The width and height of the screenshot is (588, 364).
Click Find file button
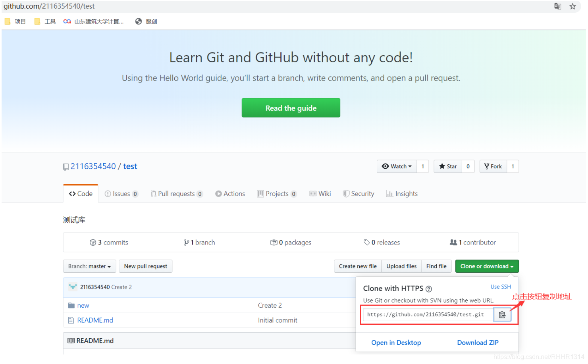click(x=436, y=266)
